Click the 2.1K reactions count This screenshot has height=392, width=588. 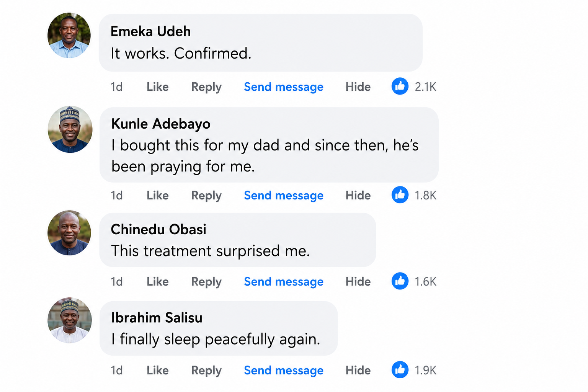(425, 87)
